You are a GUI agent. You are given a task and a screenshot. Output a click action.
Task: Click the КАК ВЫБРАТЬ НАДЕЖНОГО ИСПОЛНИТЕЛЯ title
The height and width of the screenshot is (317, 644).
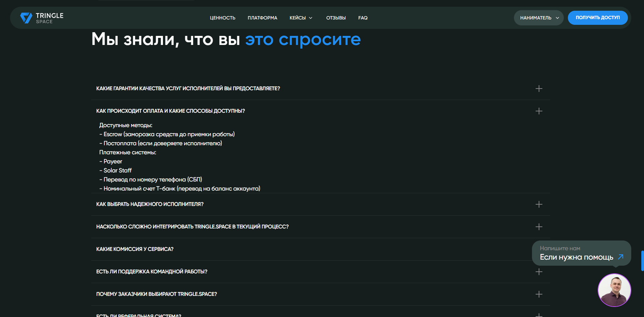150,204
